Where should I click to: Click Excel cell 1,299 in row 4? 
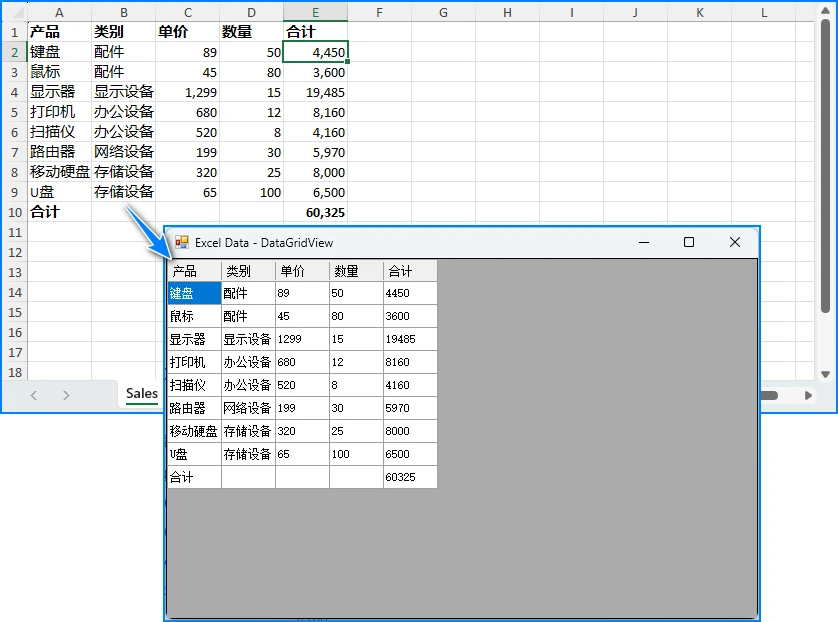coord(188,92)
